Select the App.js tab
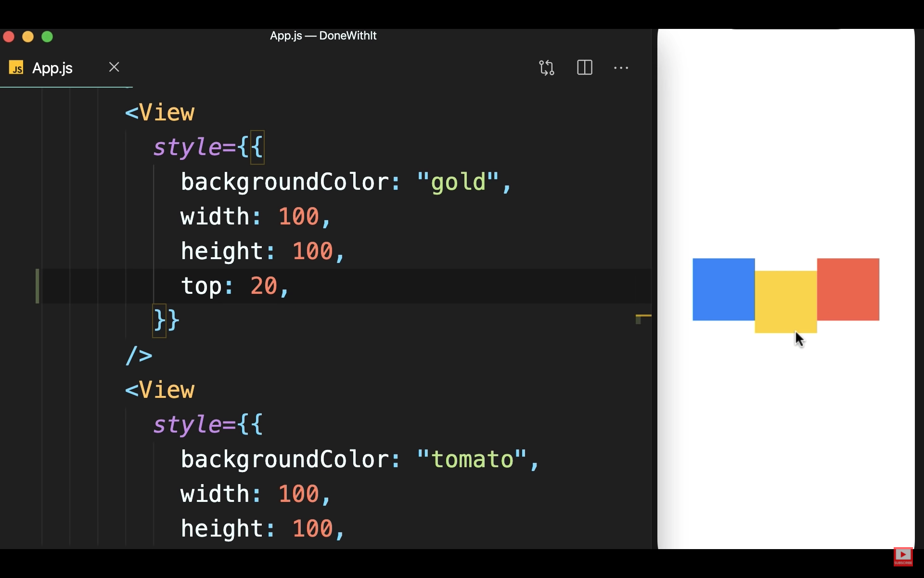Screen dimensions: 924x578 [52, 68]
